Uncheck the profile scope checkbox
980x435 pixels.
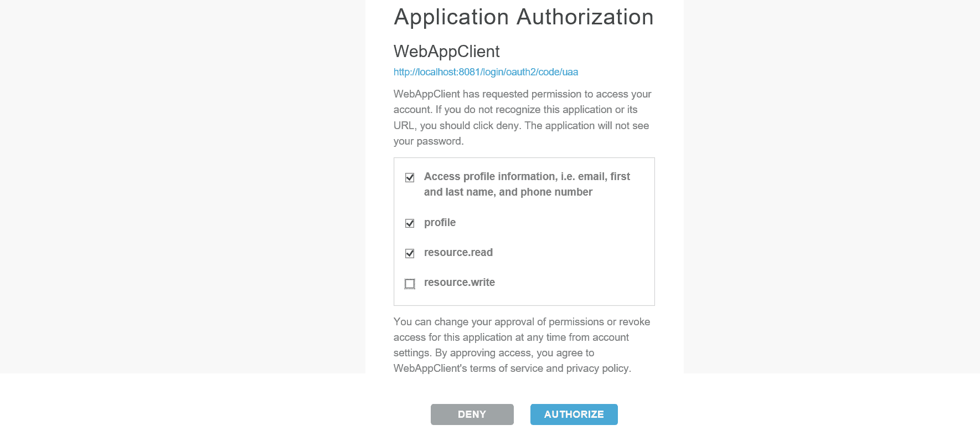tap(410, 223)
